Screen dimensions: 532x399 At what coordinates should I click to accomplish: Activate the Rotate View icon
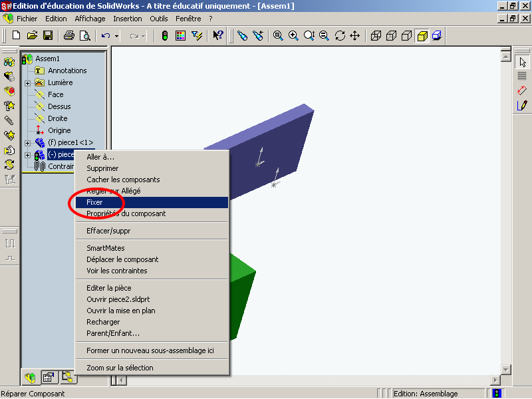pyautogui.click(x=340, y=35)
